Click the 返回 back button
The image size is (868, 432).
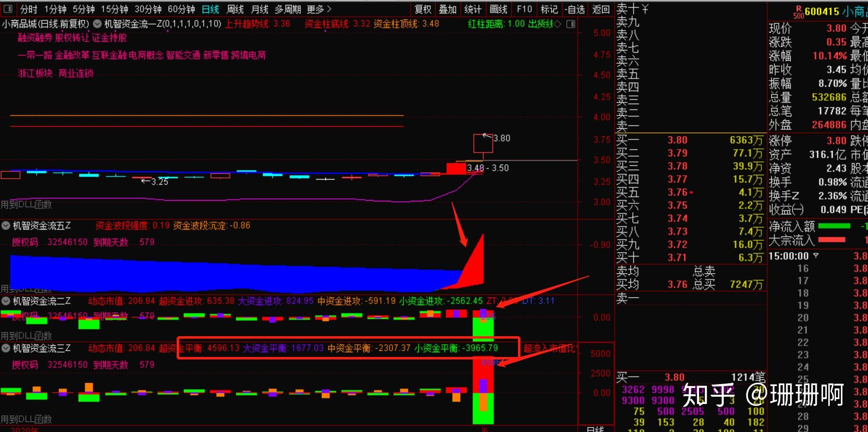(x=601, y=9)
